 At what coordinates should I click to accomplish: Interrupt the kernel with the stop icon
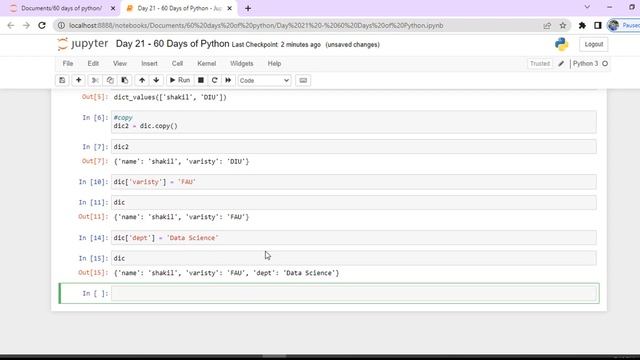click(201, 80)
